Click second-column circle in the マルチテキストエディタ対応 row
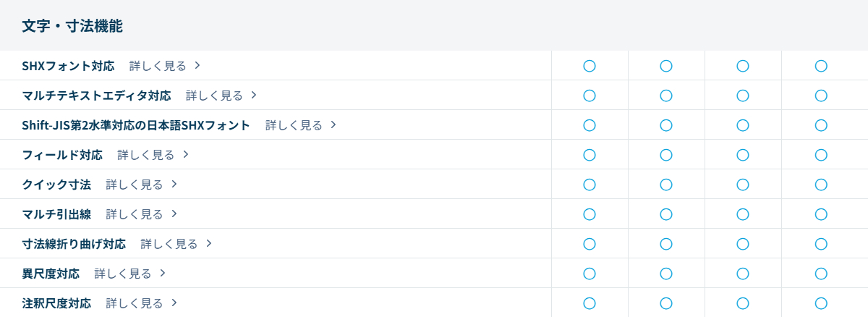This screenshot has height=317, width=868. click(666, 96)
